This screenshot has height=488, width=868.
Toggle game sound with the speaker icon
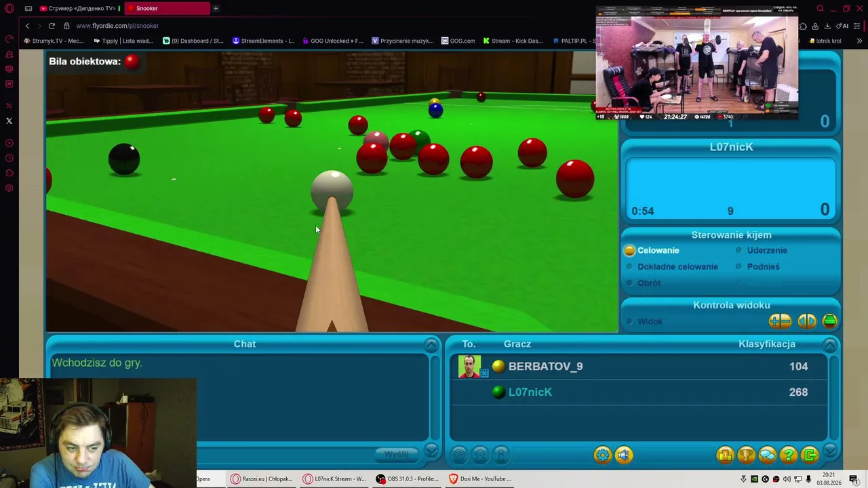tap(624, 455)
